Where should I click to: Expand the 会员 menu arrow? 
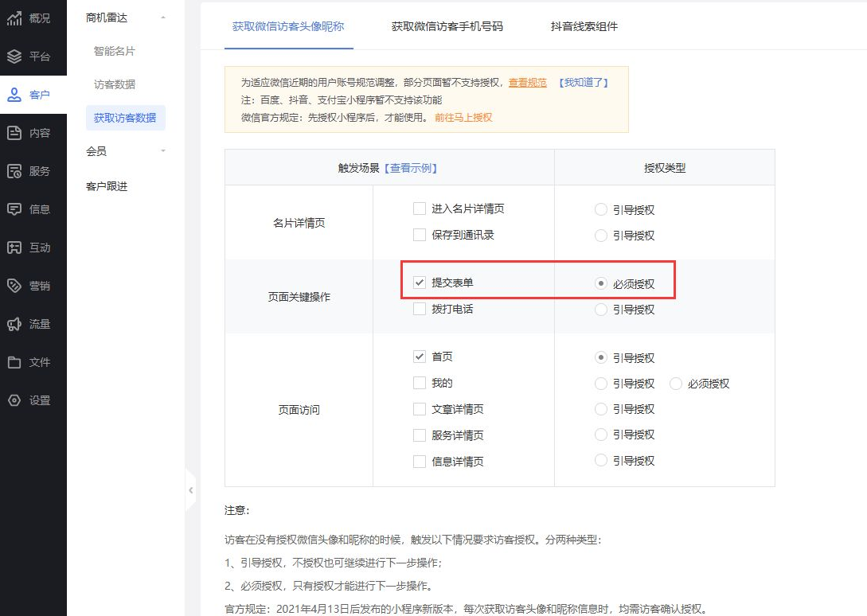point(163,151)
